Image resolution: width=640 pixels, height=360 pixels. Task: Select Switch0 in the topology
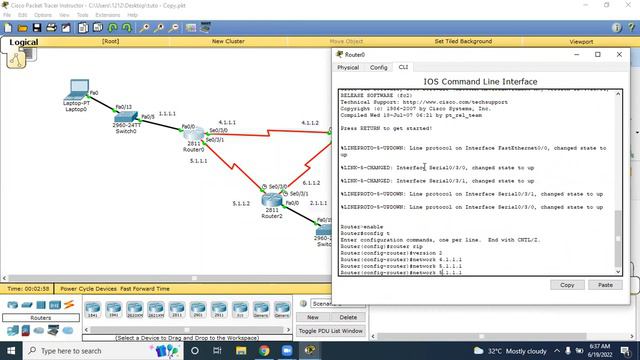(x=126, y=117)
